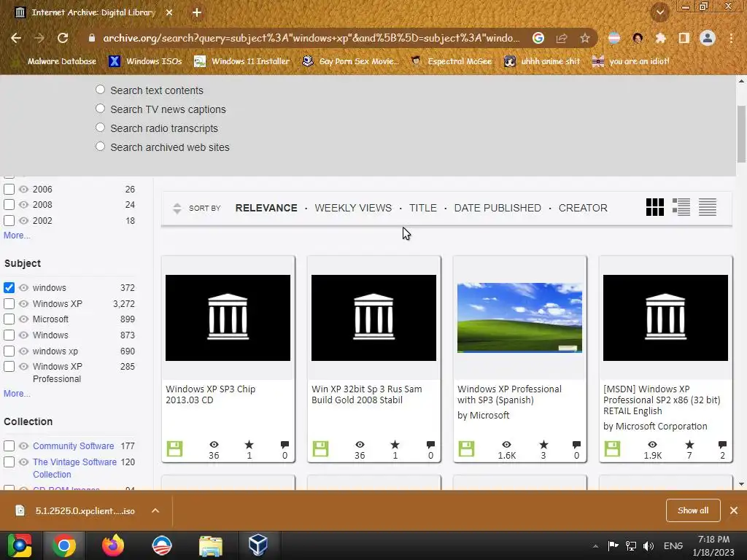Open Windows XP Professional SP3 Spanish thumbnail

[x=519, y=318]
